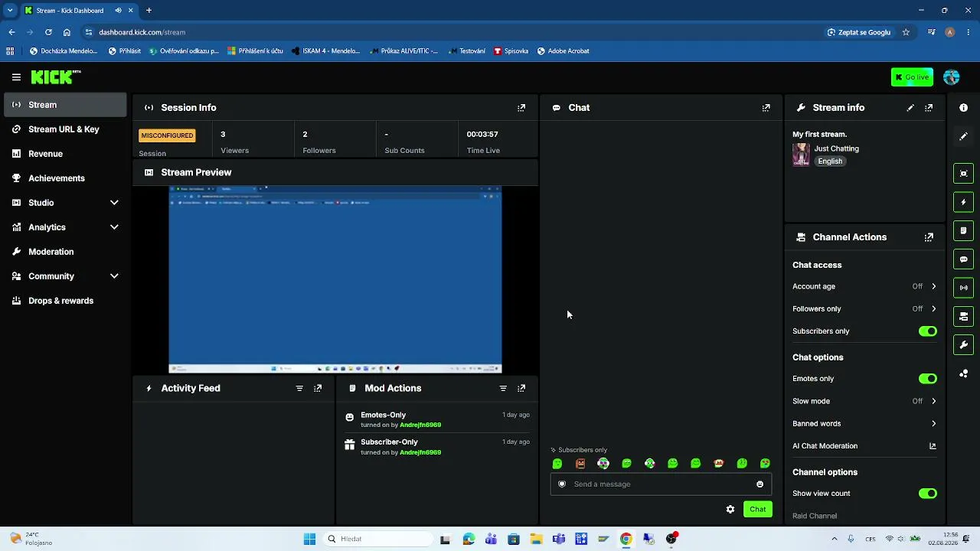Screen dimensions: 980x551
Task: Select Stream in the sidebar
Action: click(65, 105)
